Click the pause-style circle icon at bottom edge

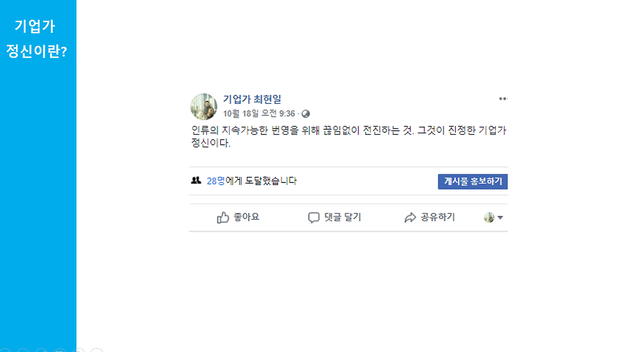(x=59, y=350)
